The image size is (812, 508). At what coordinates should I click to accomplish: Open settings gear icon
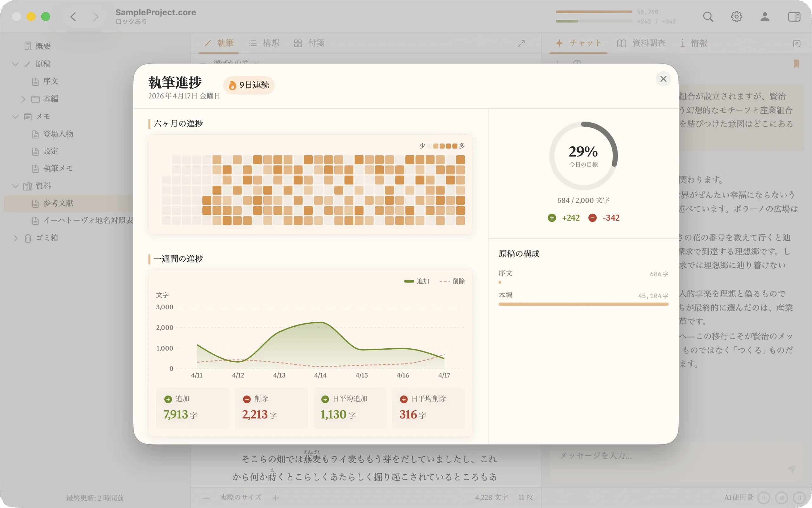pyautogui.click(x=737, y=17)
